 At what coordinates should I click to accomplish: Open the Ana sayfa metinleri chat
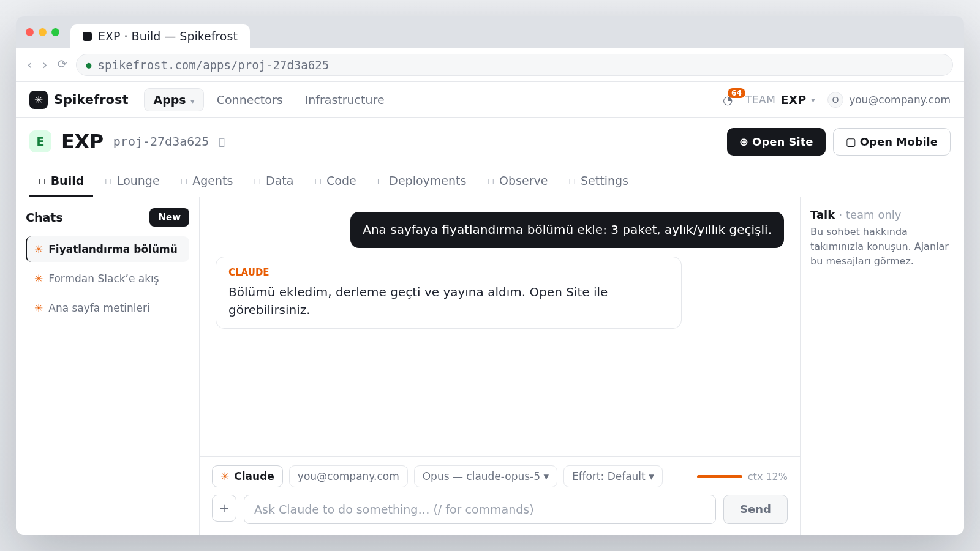(x=108, y=308)
